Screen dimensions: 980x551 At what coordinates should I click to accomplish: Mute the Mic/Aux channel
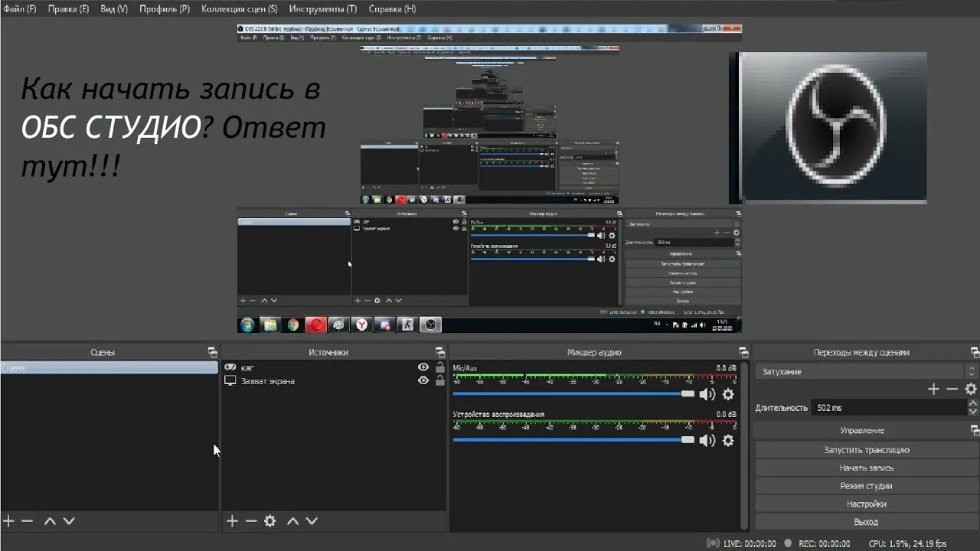click(x=707, y=394)
